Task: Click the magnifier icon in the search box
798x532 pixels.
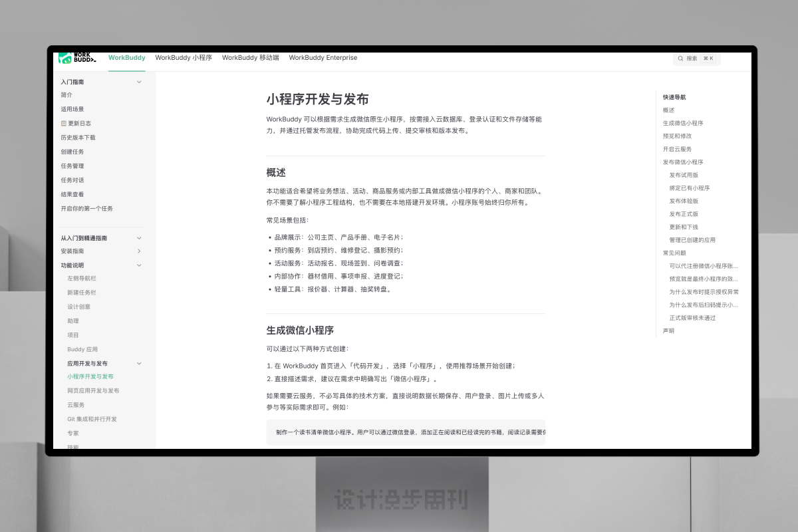Action: pos(680,59)
